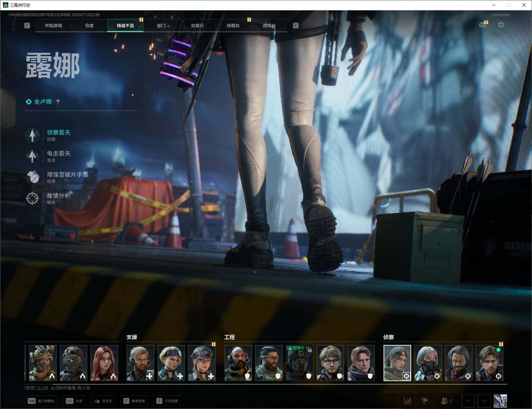Select the masked white-haired recon operator
Screen dimensions: 532x409
(428, 363)
